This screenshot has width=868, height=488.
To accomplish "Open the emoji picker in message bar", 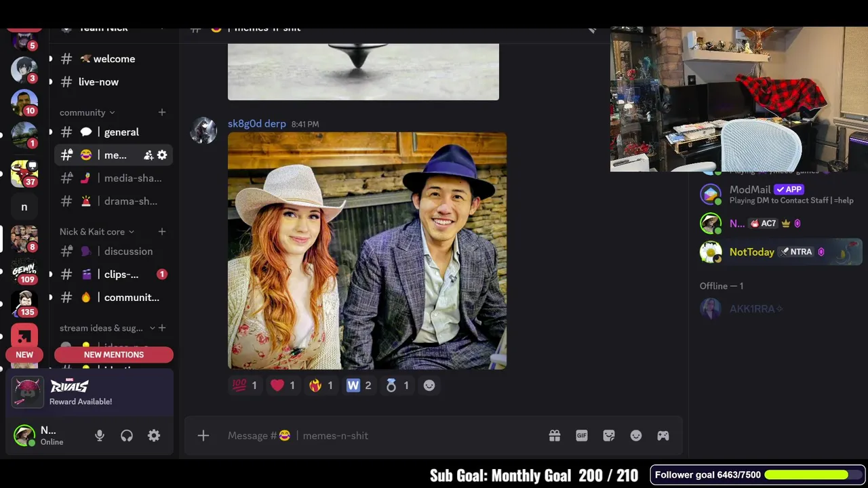I will point(636,436).
